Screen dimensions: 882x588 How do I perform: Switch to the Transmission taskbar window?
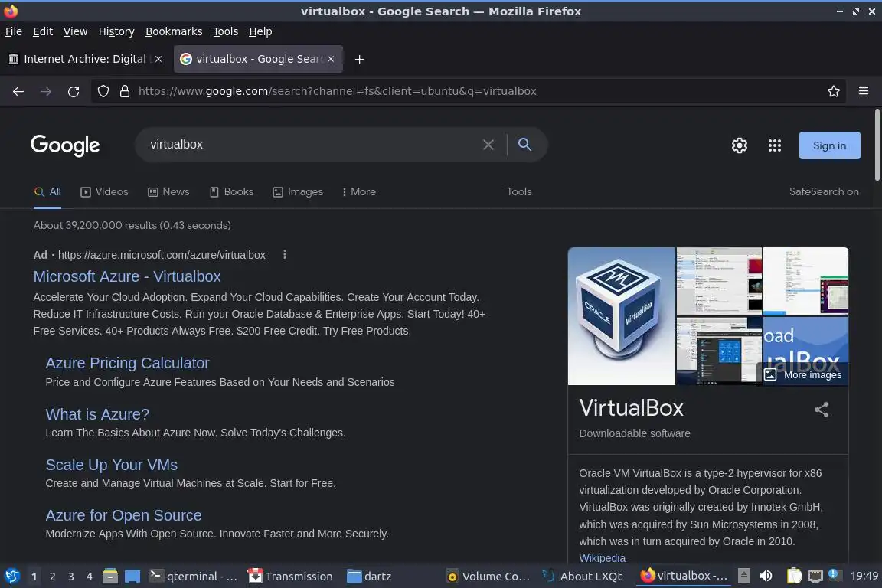pyautogui.click(x=291, y=577)
